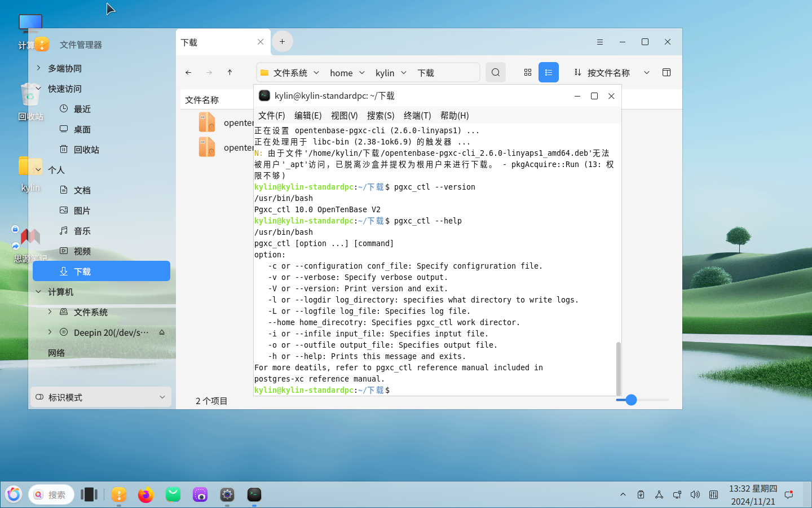Screen dimensions: 812x508
Task: Go up to the parent directory
Action: point(230,72)
